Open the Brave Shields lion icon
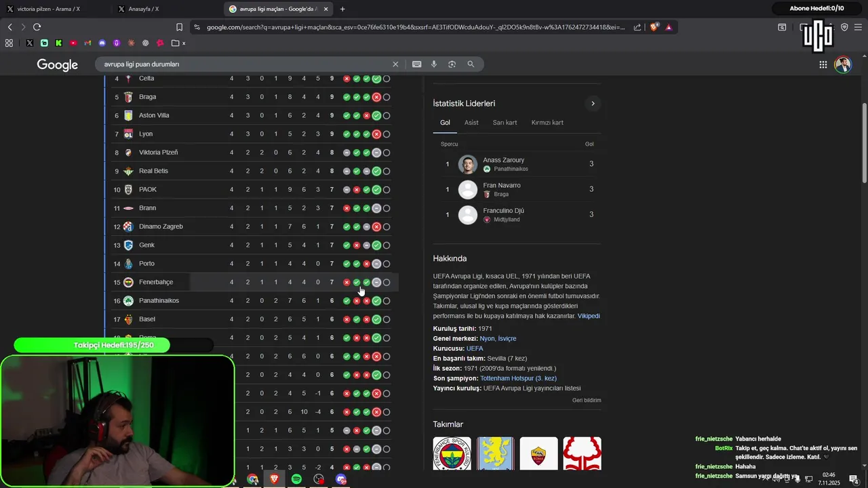The image size is (868, 488). (654, 27)
